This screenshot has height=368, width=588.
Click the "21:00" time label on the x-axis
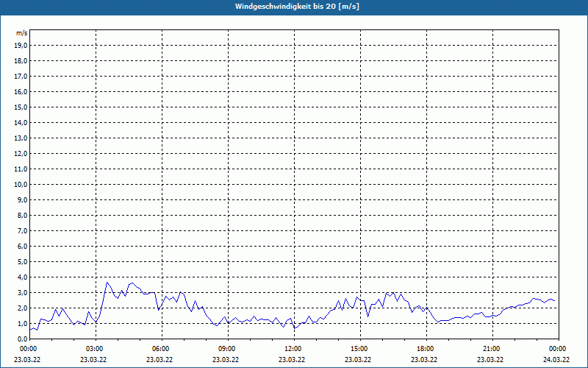pos(492,349)
